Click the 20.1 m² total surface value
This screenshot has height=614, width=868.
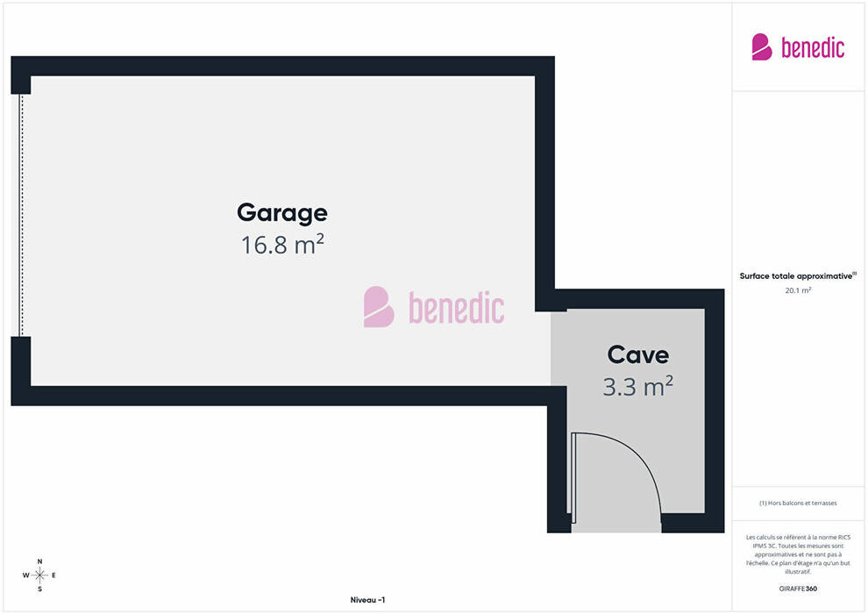click(x=798, y=290)
